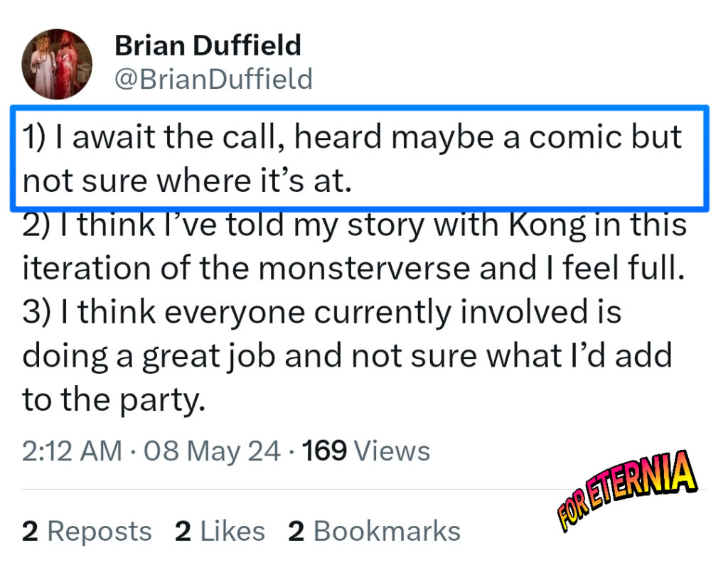Click the line "not sure where it's at."

[187, 182]
